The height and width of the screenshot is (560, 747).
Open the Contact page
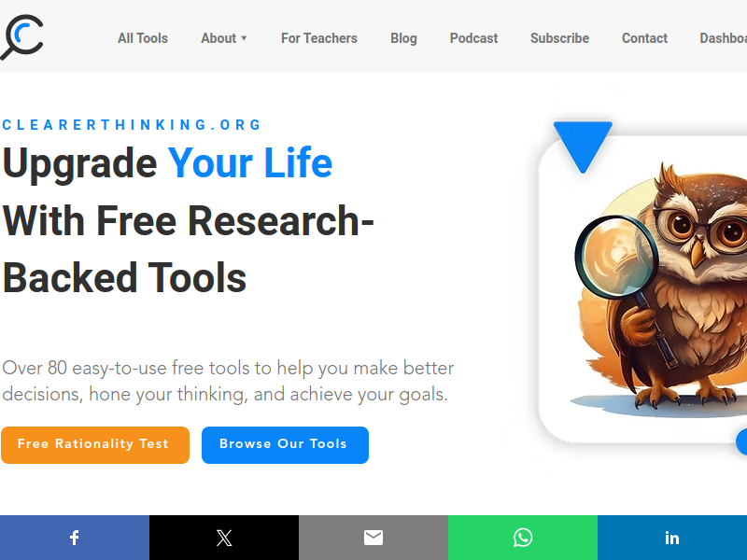pyautogui.click(x=644, y=38)
